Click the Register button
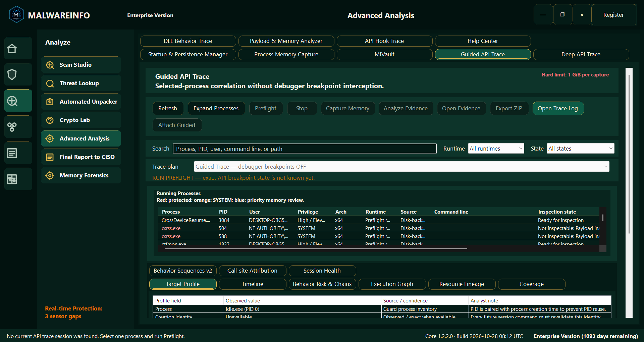 click(613, 15)
